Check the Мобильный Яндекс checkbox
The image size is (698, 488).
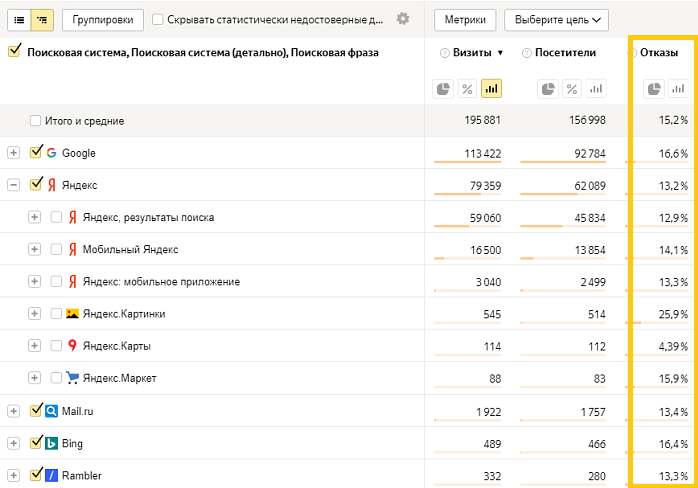point(56,249)
